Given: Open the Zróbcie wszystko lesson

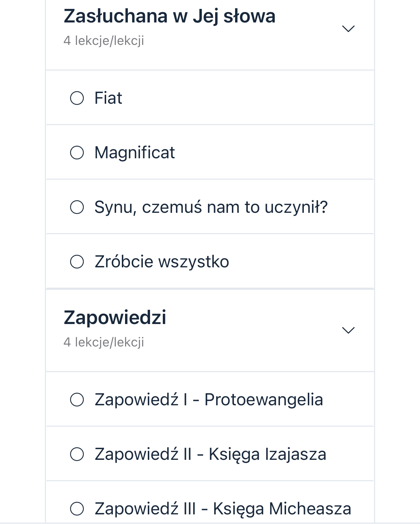Looking at the screenshot, I should click(x=162, y=262).
